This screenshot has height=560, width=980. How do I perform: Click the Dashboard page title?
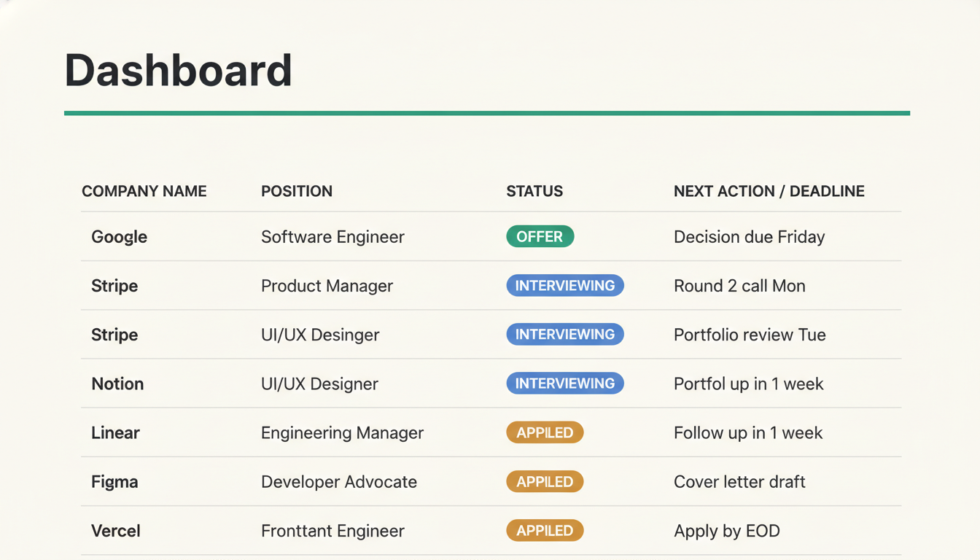click(x=179, y=69)
